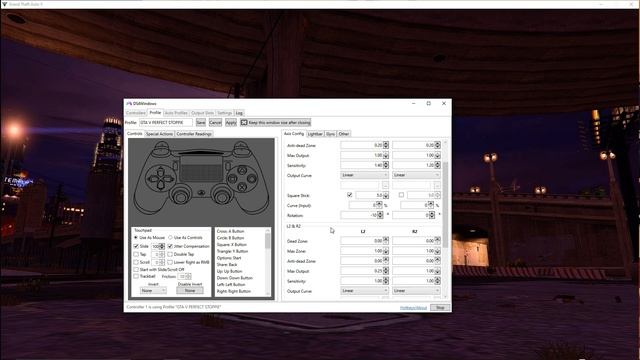Click the right analog stick on diagram
The image size is (640, 360).
(x=222, y=197)
